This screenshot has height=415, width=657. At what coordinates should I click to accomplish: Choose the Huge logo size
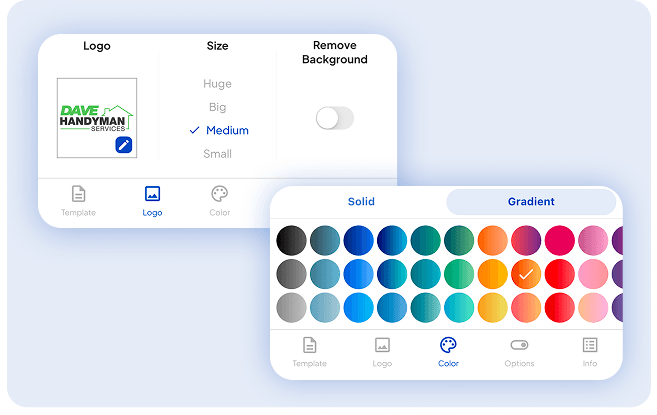pos(217,84)
